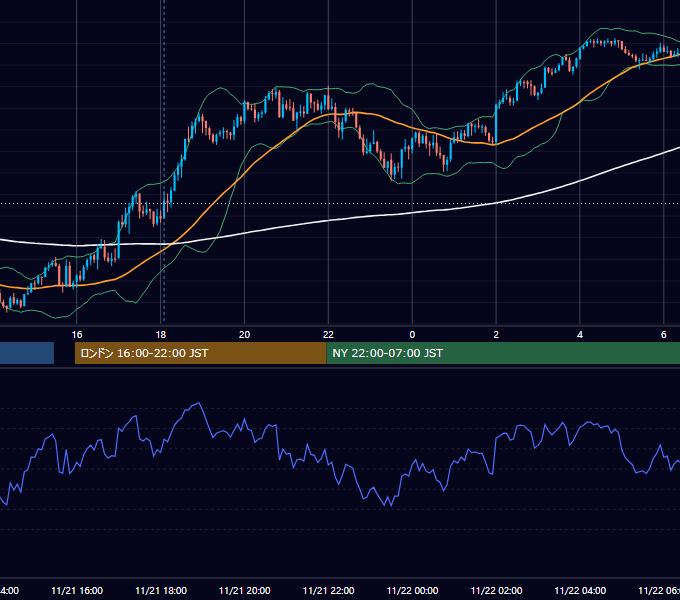
Task: Click the 11/22 00:00 date label
Action: click(412, 590)
